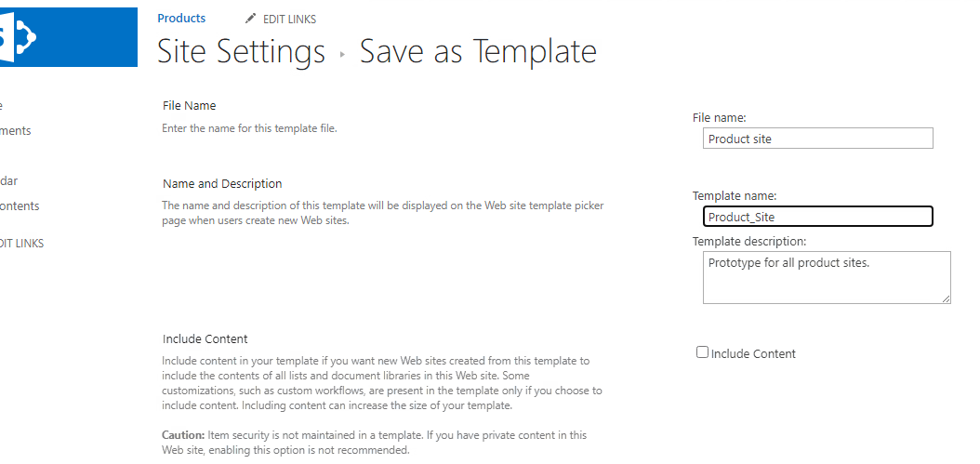Focus the File name text field

tap(817, 139)
